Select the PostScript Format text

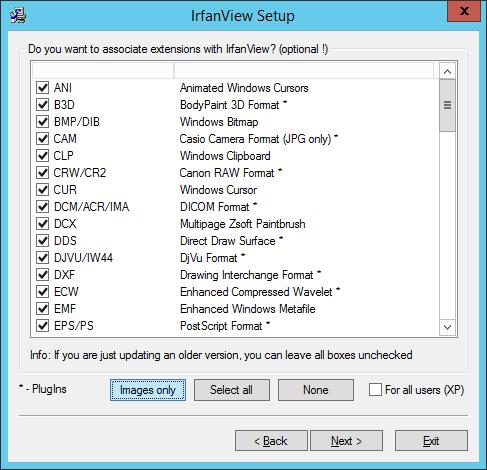point(225,326)
